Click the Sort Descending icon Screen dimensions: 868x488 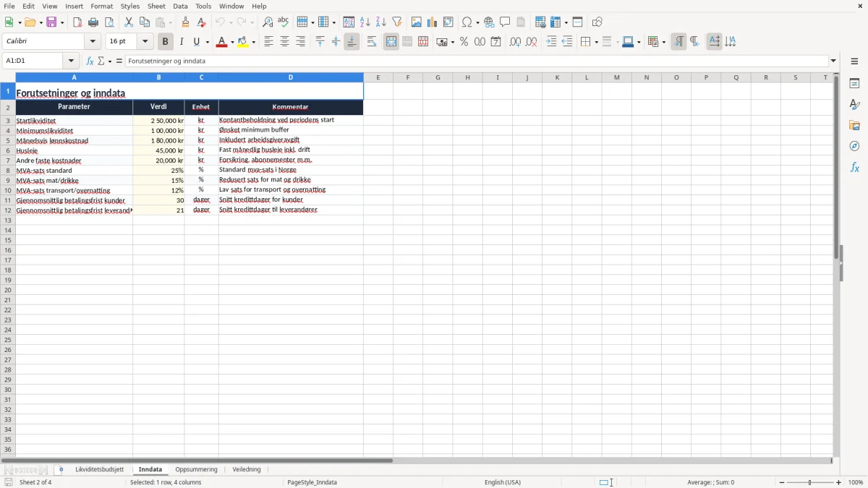(381, 22)
